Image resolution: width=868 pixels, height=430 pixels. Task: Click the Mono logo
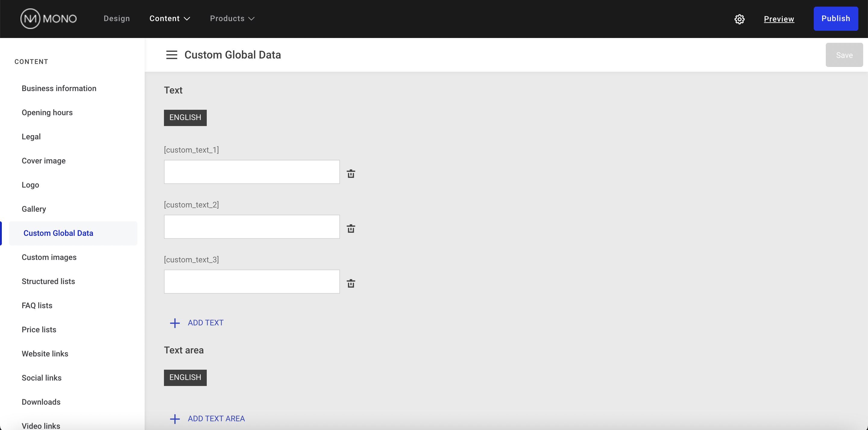pyautogui.click(x=49, y=19)
